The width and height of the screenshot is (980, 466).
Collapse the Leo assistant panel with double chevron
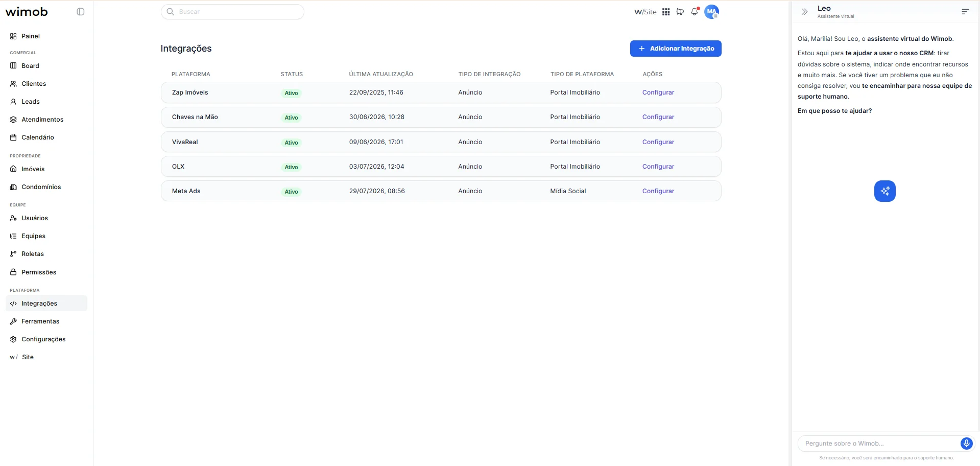[x=804, y=12]
